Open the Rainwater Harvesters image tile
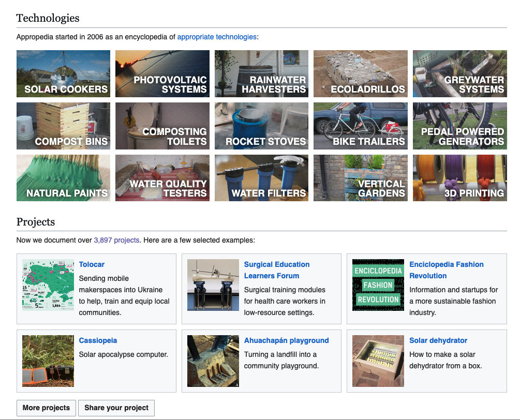 coord(261,73)
